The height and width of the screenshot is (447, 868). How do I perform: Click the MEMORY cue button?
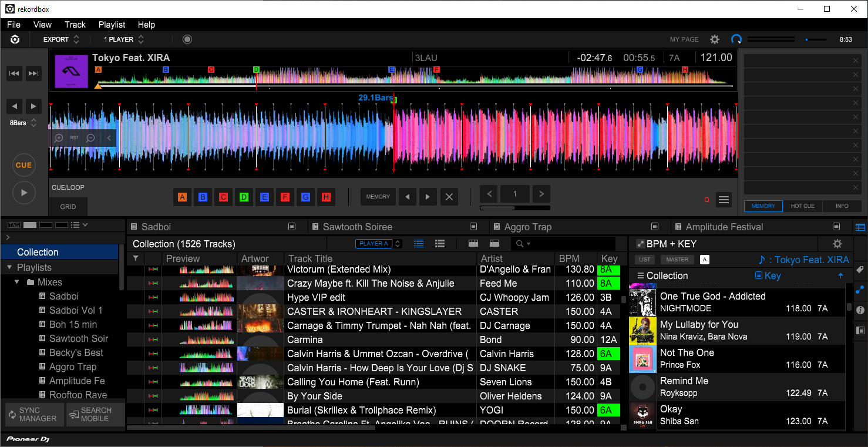378,197
